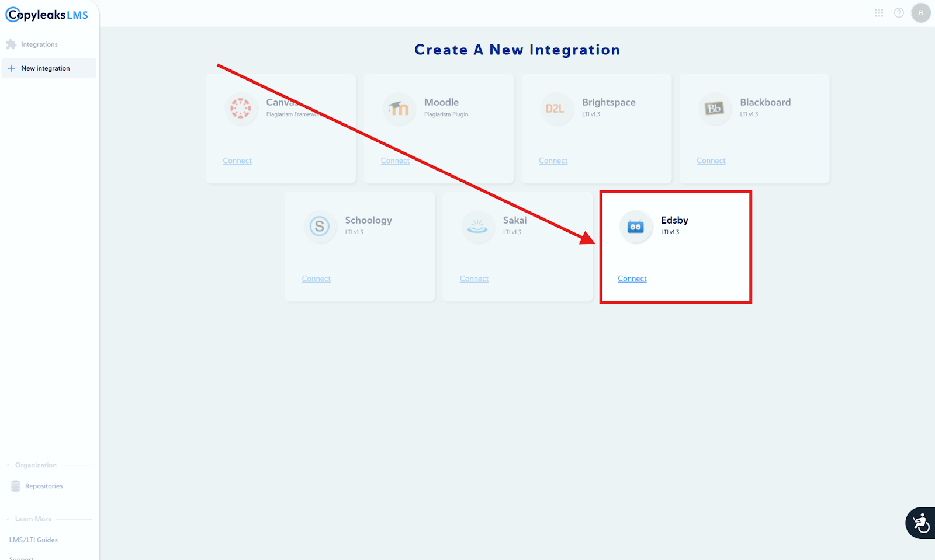The height and width of the screenshot is (560, 935).
Task: Open LMS/LTI Guides link in sidebar
Action: (x=33, y=540)
